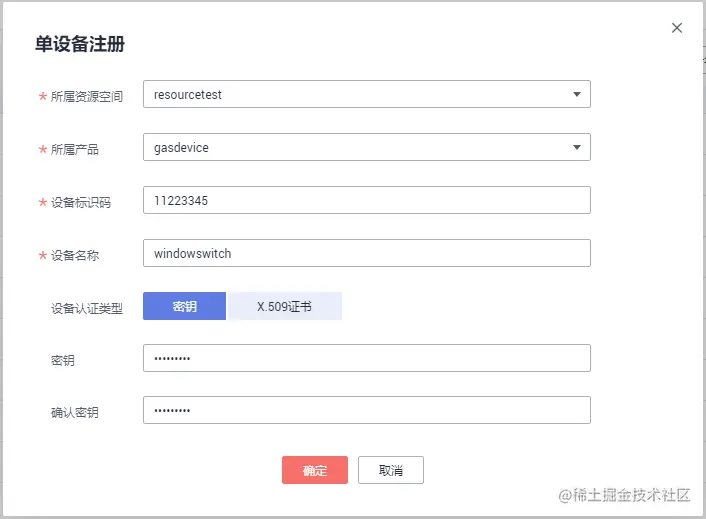Viewport: 706px width, 519px height.
Task: Click the 设备标识码 label
Action: (x=81, y=203)
